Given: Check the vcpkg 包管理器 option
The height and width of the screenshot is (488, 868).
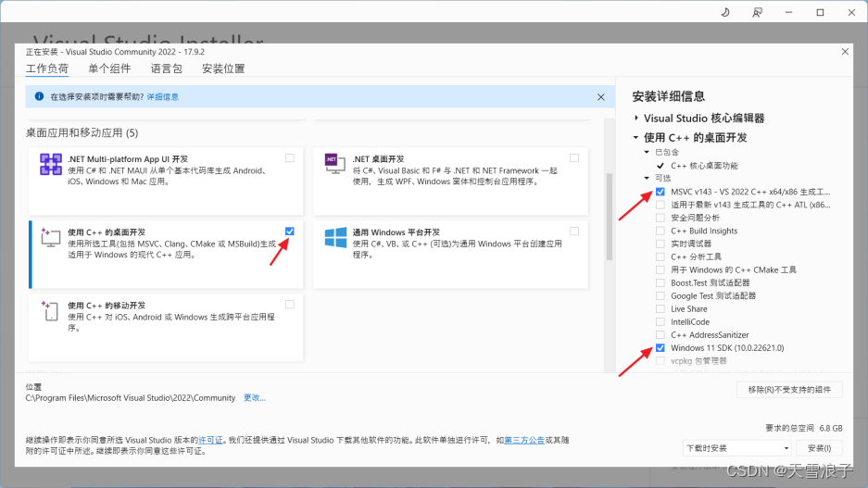Looking at the screenshot, I should coord(660,361).
